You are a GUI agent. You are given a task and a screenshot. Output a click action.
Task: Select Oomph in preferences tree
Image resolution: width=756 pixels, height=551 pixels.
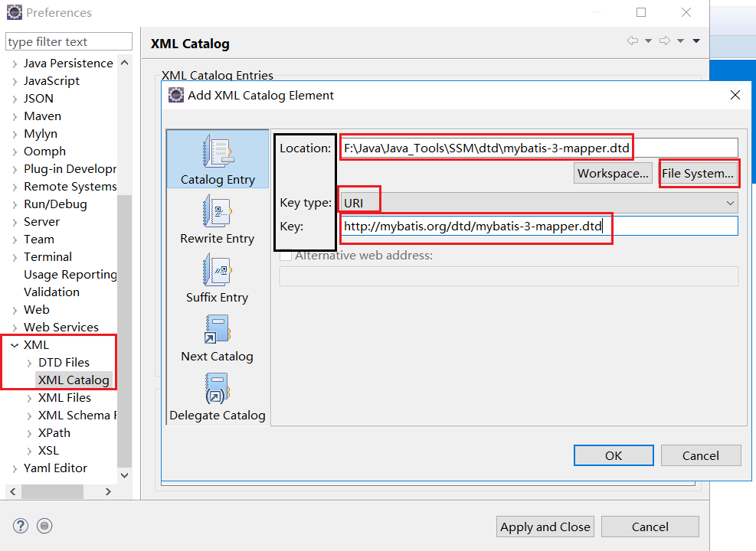pos(45,152)
